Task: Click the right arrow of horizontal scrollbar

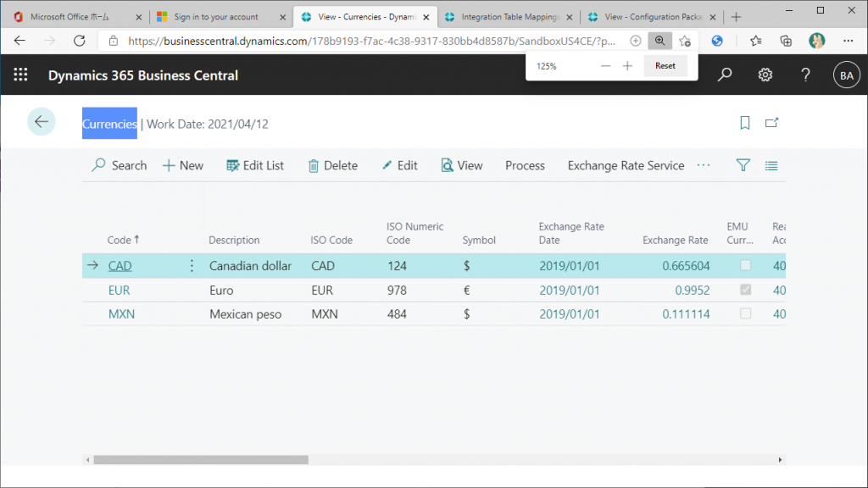Action: pyautogui.click(x=780, y=460)
